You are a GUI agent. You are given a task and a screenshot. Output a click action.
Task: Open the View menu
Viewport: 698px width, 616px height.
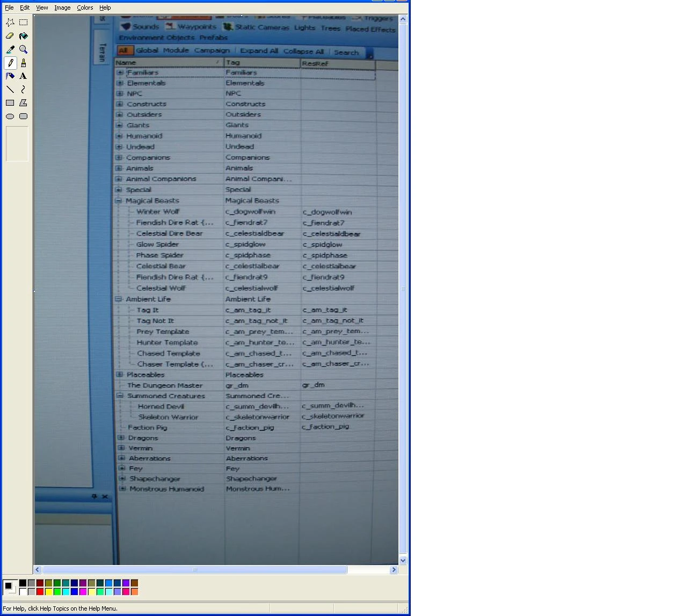[42, 8]
